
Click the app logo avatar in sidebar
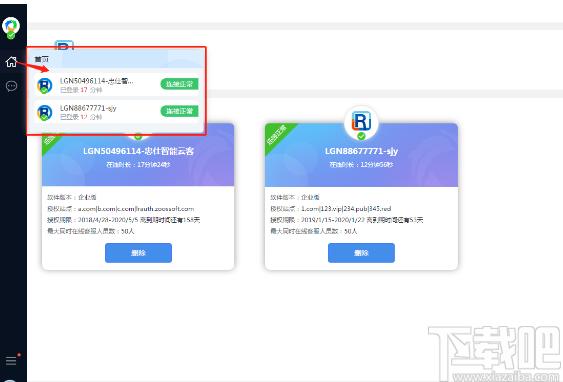click(11, 27)
